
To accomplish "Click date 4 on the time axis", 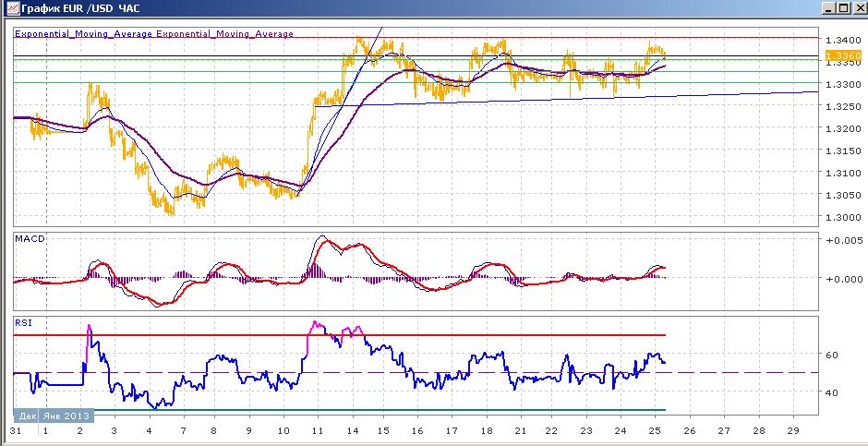I will coord(150,431).
